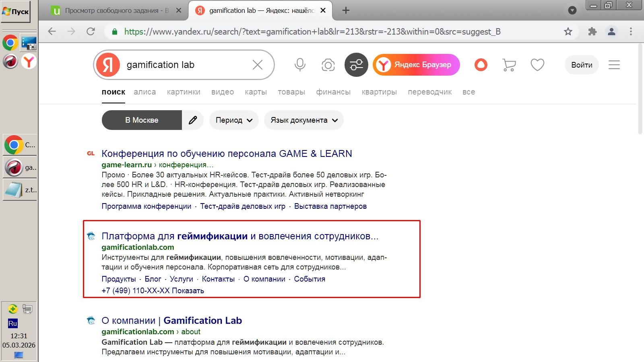The width and height of the screenshot is (644, 362).
Task: Go back with browser back arrow
Action: point(52,31)
